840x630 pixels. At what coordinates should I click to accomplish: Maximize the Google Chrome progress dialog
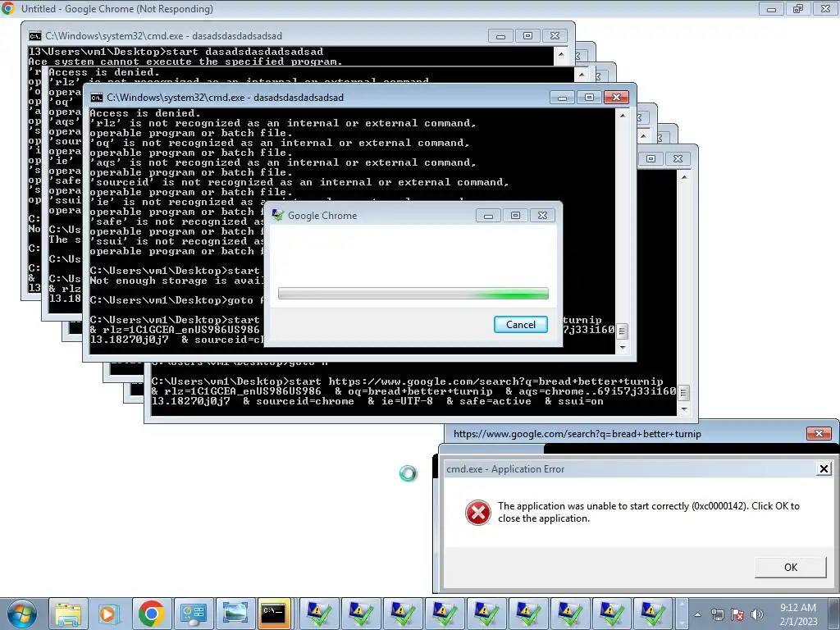pos(515,216)
